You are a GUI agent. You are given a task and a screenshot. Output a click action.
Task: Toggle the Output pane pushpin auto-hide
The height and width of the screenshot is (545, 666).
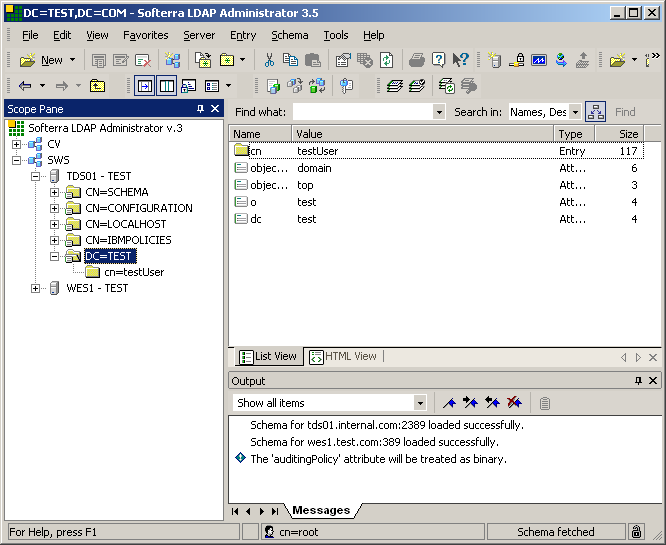(x=638, y=381)
